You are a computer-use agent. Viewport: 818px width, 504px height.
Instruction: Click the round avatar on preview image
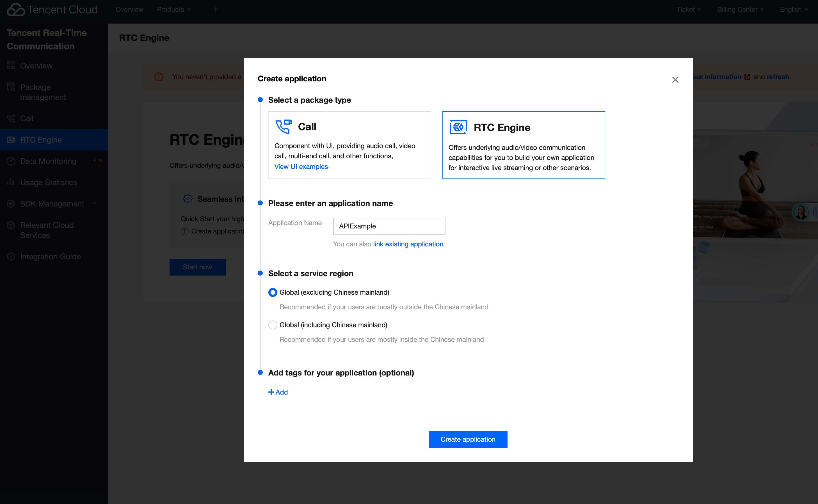(801, 212)
